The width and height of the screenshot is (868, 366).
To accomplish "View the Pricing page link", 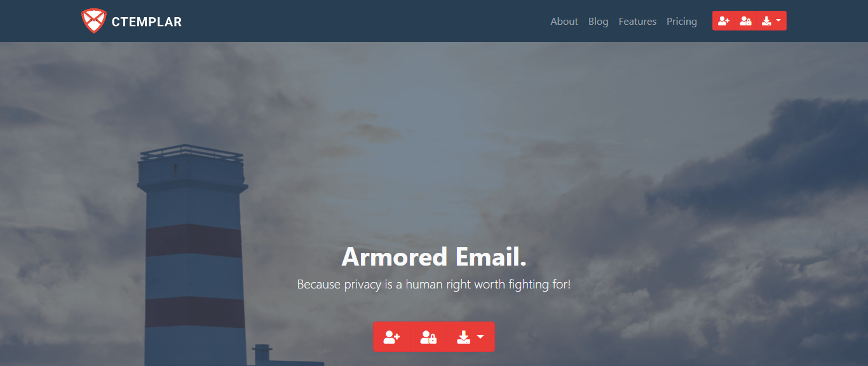I will tap(682, 21).
